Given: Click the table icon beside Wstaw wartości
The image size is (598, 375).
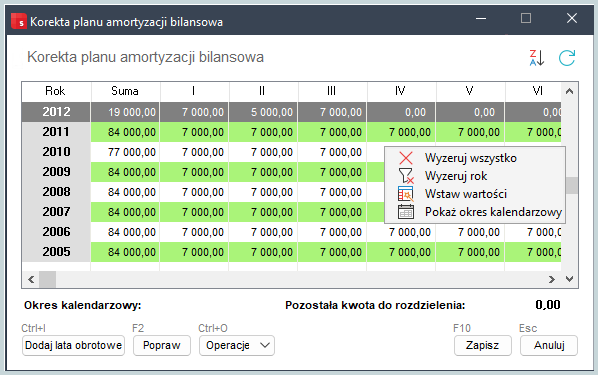Looking at the screenshot, I should click(x=406, y=194).
